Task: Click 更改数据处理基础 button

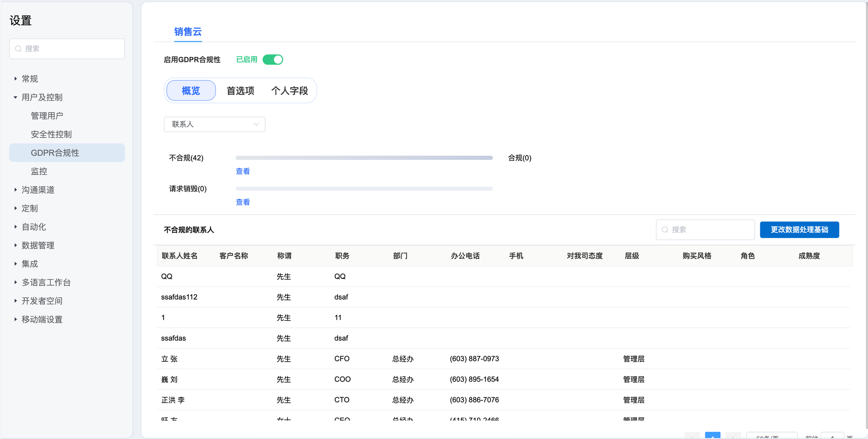Action: (799, 230)
